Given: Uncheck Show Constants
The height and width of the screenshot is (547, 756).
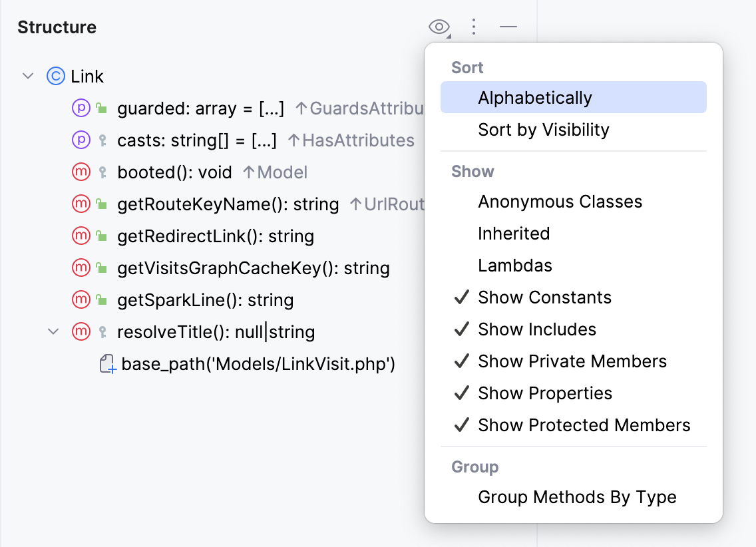Looking at the screenshot, I should pos(544,297).
